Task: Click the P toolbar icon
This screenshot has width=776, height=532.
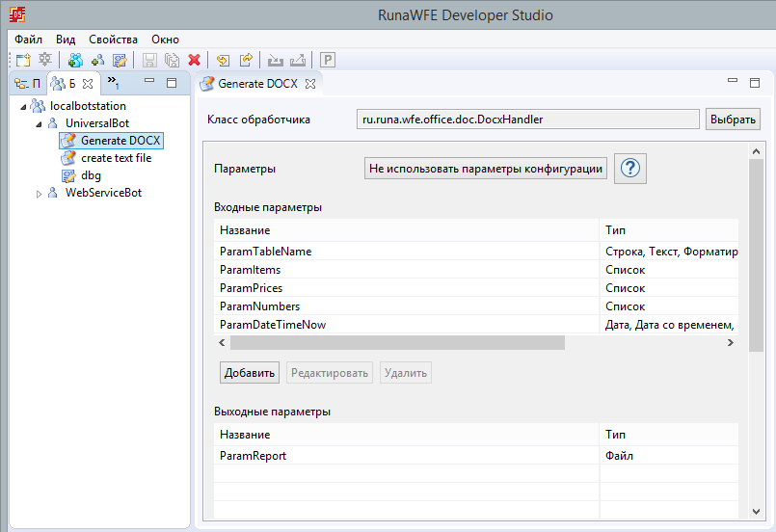Action: [x=327, y=60]
